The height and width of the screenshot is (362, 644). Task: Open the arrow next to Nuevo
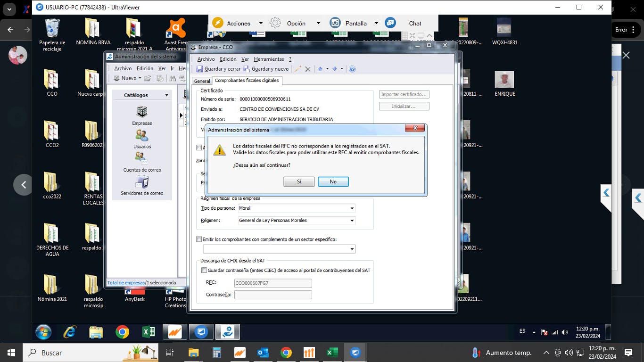pos(140,78)
